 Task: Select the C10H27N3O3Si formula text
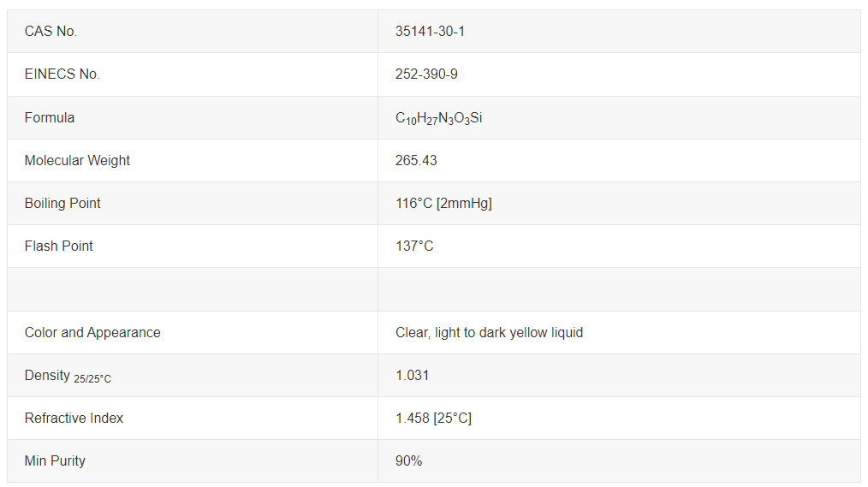[438, 118]
